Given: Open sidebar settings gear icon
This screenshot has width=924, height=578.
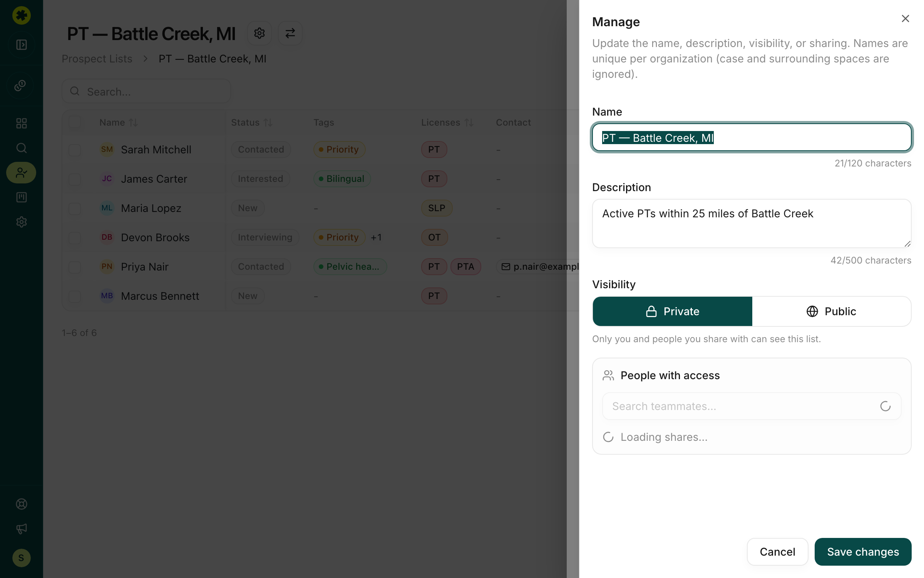Looking at the screenshot, I should tap(22, 222).
